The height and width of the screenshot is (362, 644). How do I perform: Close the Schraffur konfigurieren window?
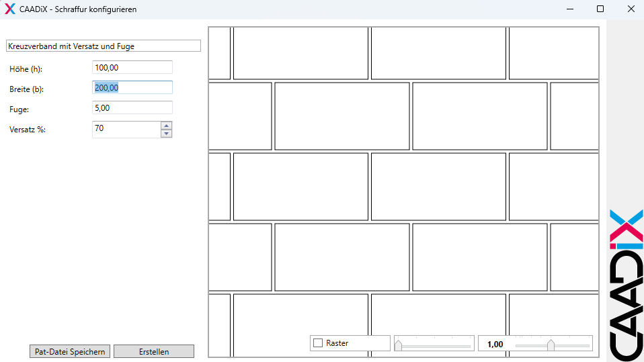tap(631, 9)
